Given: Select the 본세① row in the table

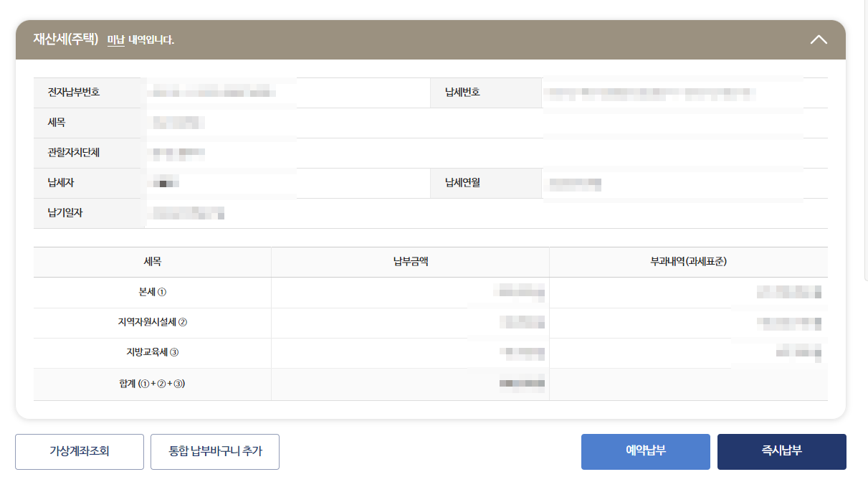Looking at the screenshot, I should click(152, 292).
